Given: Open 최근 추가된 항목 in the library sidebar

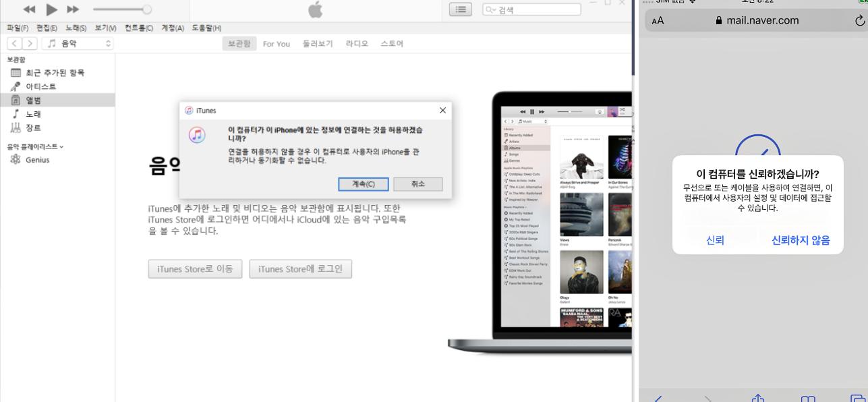Looking at the screenshot, I should pos(55,73).
